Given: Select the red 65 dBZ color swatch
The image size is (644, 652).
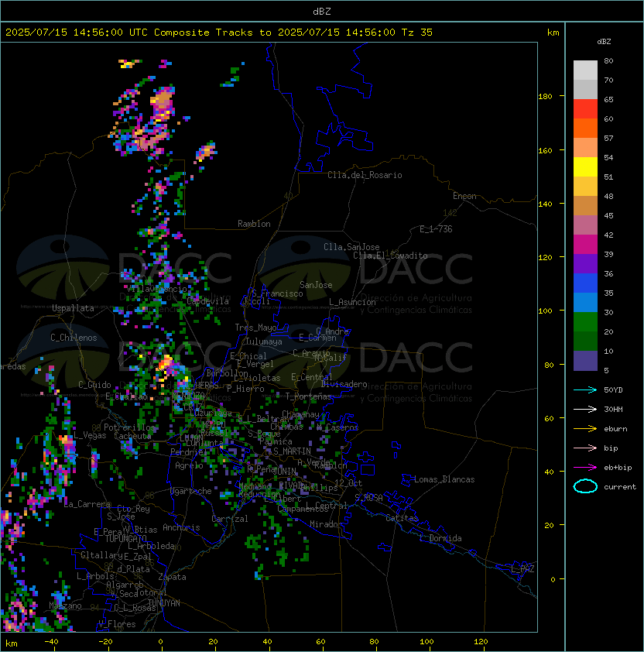Looking at the screenshot, I should (x=585, y=109).
